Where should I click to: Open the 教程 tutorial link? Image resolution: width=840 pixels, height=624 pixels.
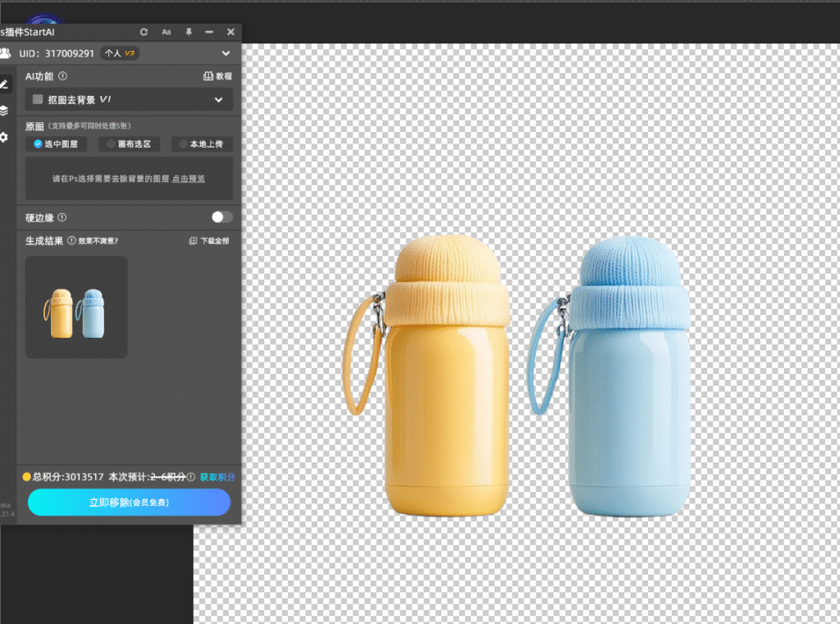tap(217, 76)
